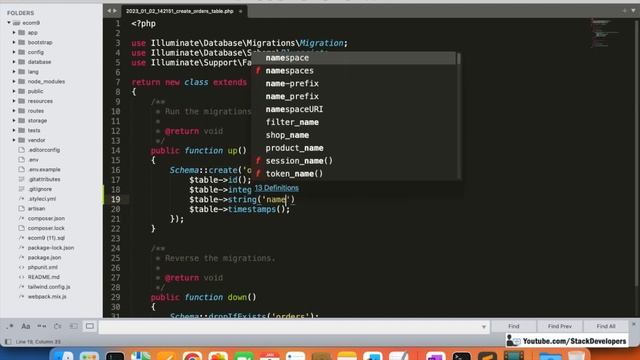
Task: Select the shop_name autocomplete suggestion
Action: coord(354,135)
